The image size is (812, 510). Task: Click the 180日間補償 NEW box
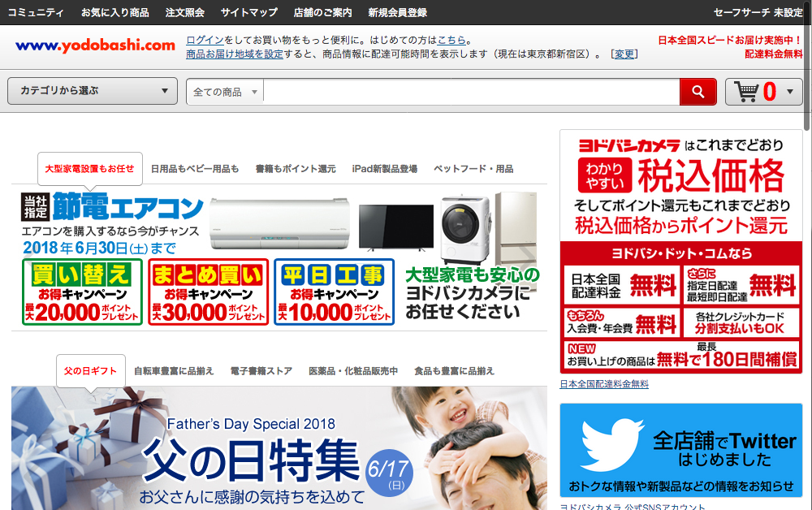(681, 355)
